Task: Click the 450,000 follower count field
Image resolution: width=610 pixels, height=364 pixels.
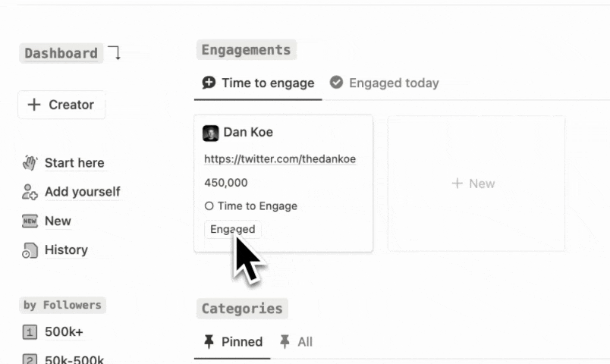Action: tap(226, 183)
